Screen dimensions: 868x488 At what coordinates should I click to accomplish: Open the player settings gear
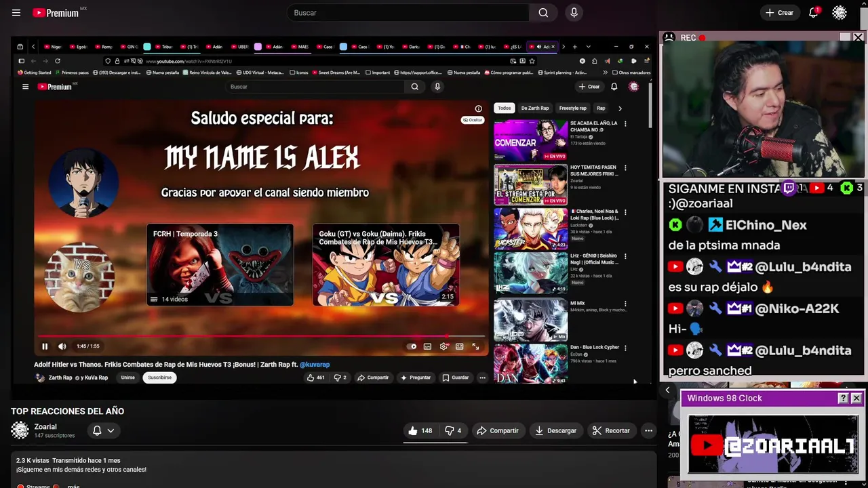[x=443, y=346]
